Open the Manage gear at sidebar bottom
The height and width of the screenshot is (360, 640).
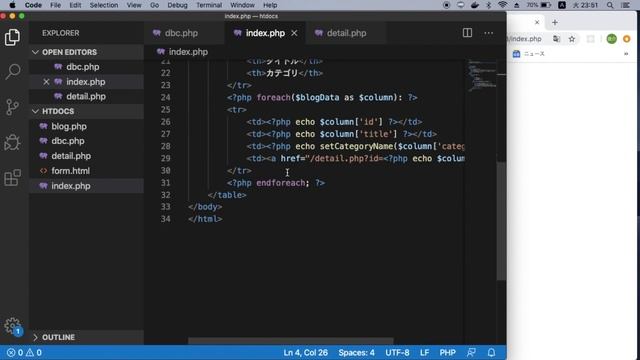click(12, 326)
